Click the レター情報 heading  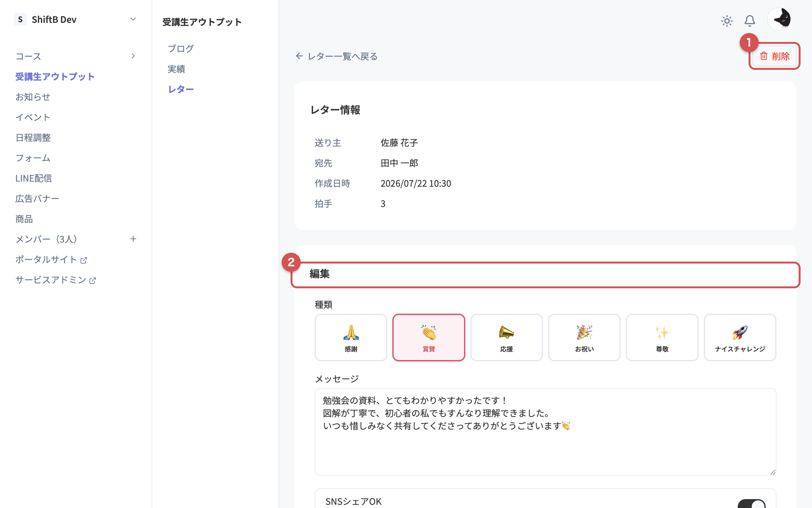pos(335,110)
